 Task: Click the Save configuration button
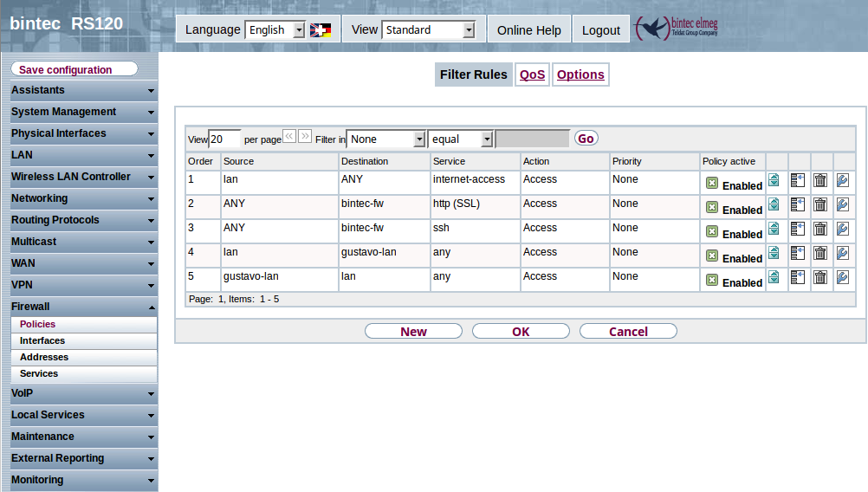(74, 69)
